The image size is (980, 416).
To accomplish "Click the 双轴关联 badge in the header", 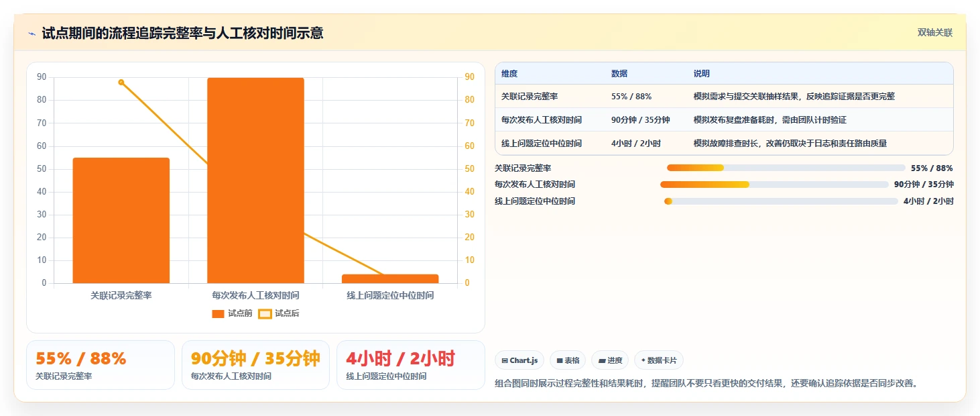I will pos(935,33).
